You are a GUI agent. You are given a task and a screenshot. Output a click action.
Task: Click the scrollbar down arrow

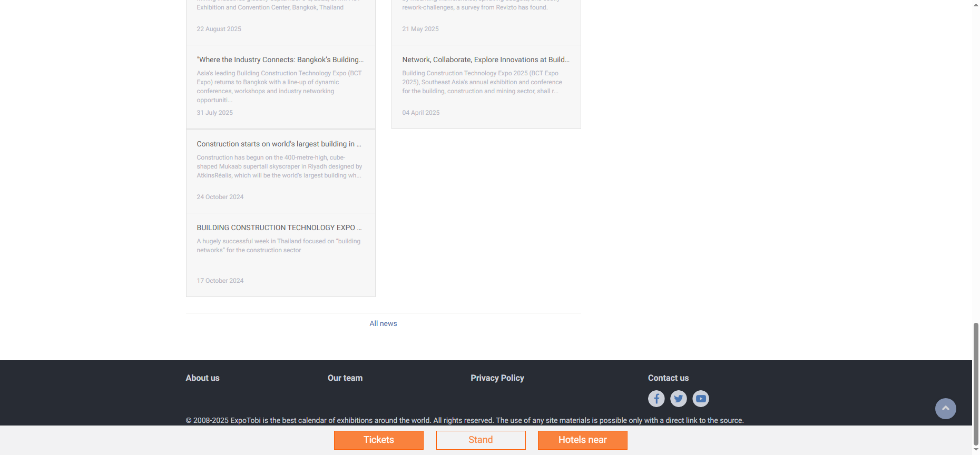[x=976, y=450]
